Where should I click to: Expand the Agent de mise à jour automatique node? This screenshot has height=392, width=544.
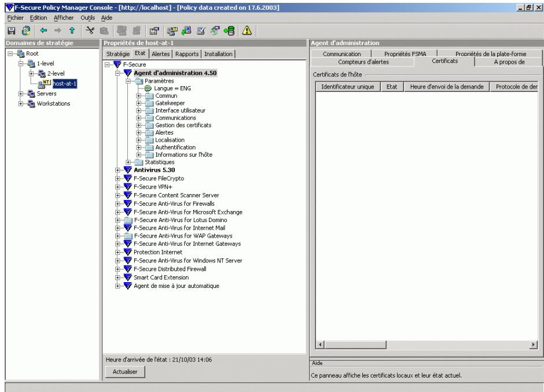pyautogui.click(x=117, y=286)
